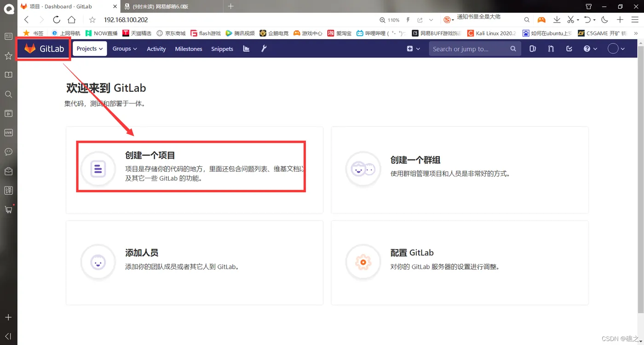Click the browser forward arrow
The width and height of the screenshot is (644, 345).
coord(41,20)
